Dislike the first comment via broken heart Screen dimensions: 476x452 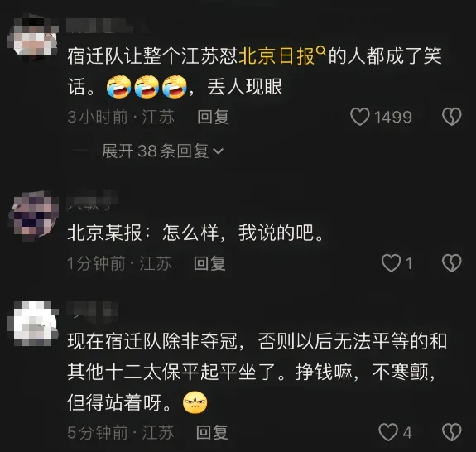[x=452, y=117]
